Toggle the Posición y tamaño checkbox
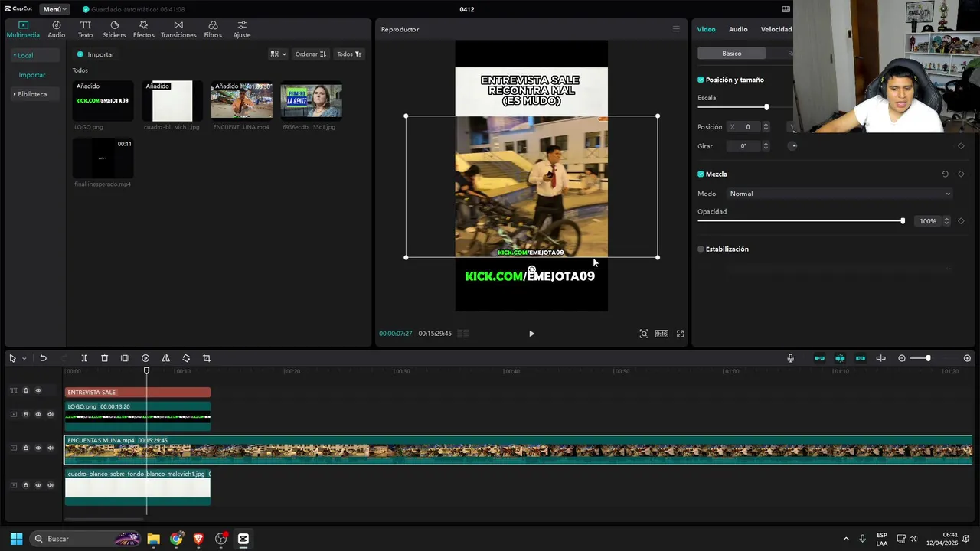The width and height of the screenshot is (980, 551). point(701,80)
